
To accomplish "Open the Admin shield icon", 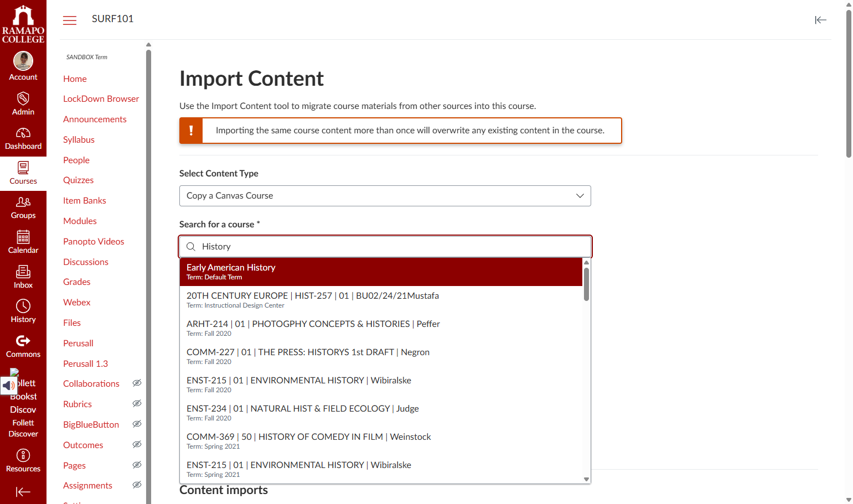I will coord(23,98).
